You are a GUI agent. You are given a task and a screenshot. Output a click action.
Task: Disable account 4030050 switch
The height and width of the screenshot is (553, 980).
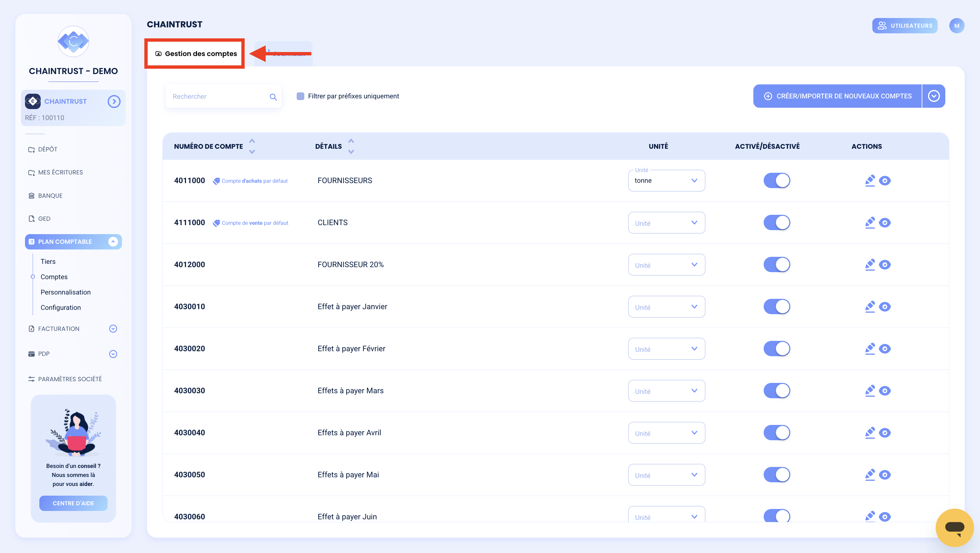(x=776, y=475)
